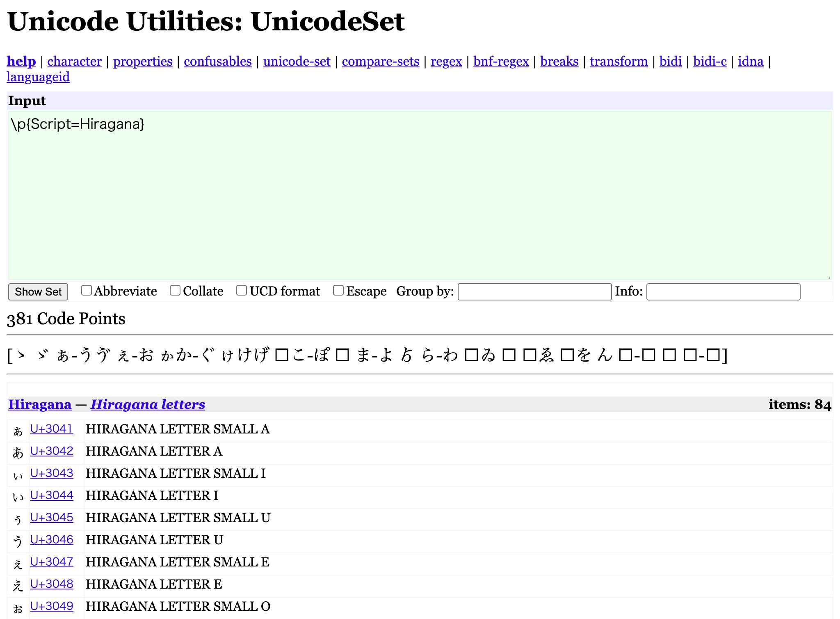Viewport: 840px width, 619px height.
Task: Open the regex tool link
Action: [x=446, y=61]
